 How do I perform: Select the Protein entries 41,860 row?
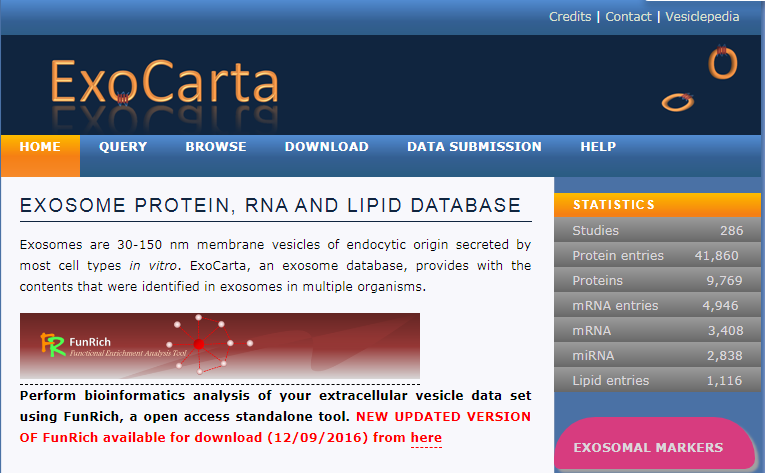click(x=658, y=255)
